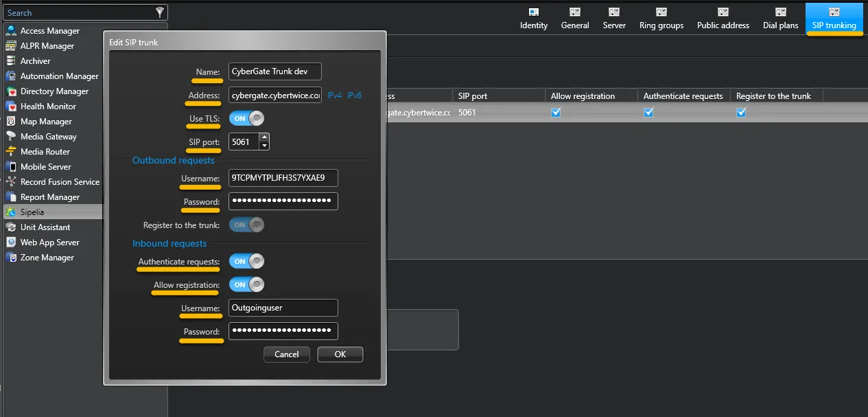Click the Report Manager role icon
Image resolution: width=868 pixels, height=417 pixels.
tap(11, 197)
